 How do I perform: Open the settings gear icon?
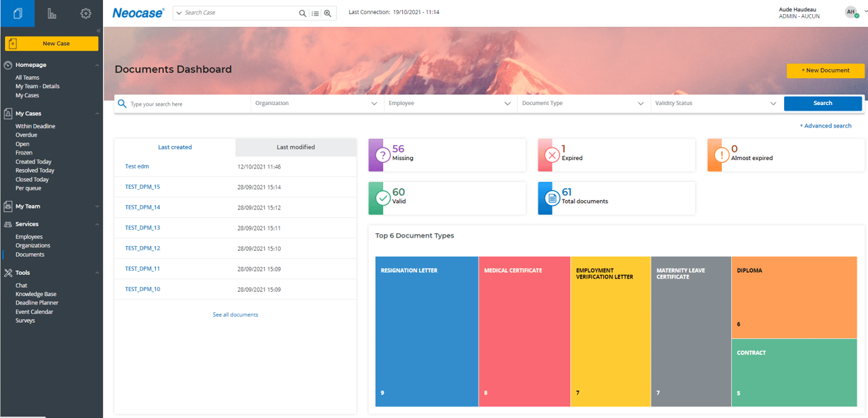click(x=85, y=13)
